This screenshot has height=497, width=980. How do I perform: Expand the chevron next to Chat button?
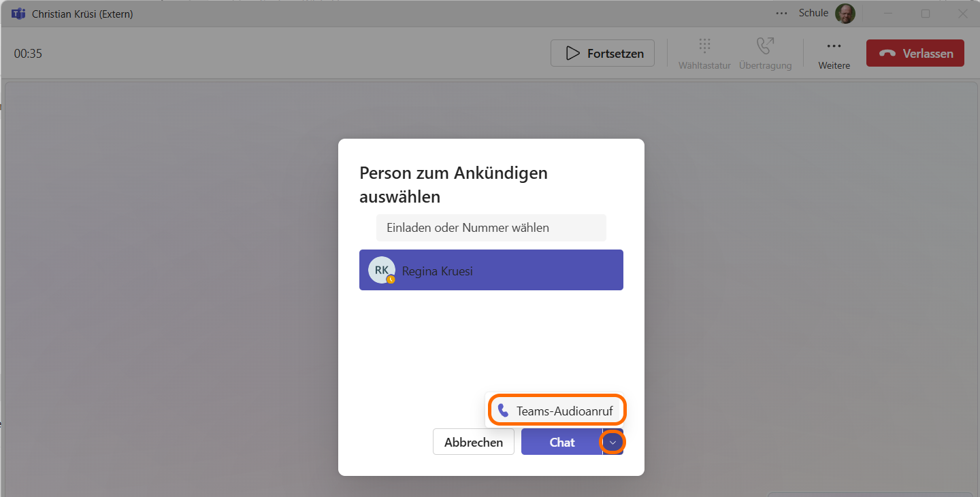612,443
